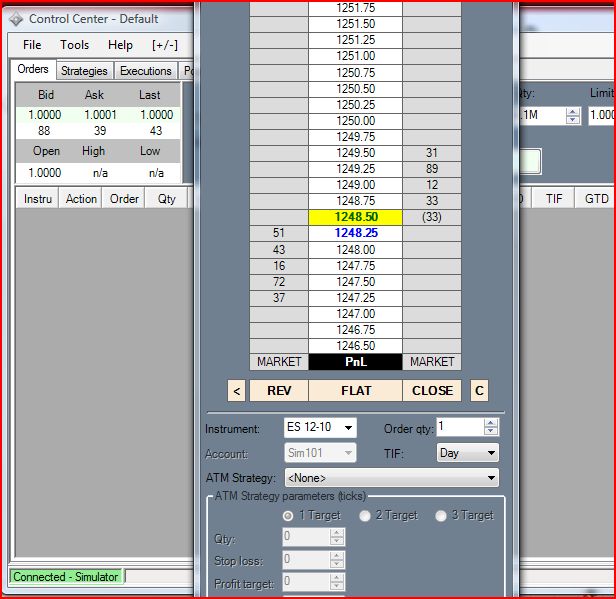This screenshot has height=599, width=616.
Task: Click bid size 37 at 1247.25
Action: tap(279, 298)
